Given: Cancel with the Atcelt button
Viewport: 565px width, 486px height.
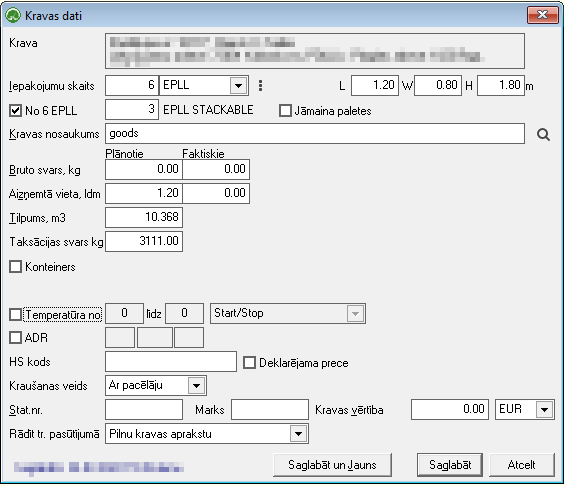Looking at the screenshot, I should (x=521, y=465).
